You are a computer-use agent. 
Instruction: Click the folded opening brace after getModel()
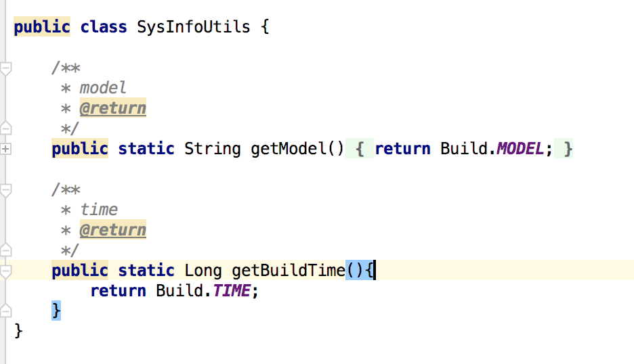(x=360, y=149)
